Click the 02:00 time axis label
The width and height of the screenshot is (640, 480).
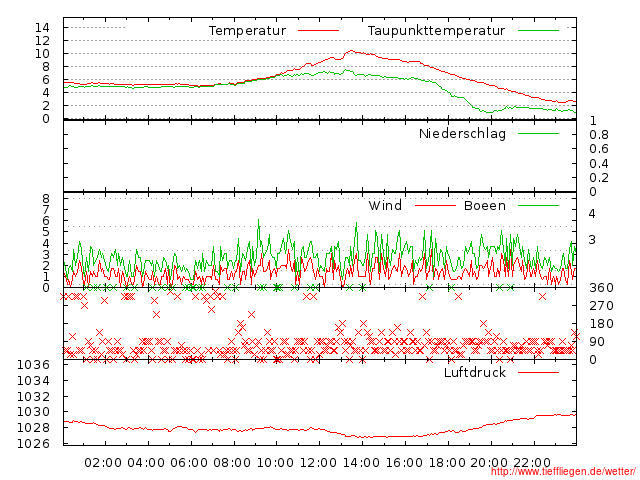click(103, 463)
